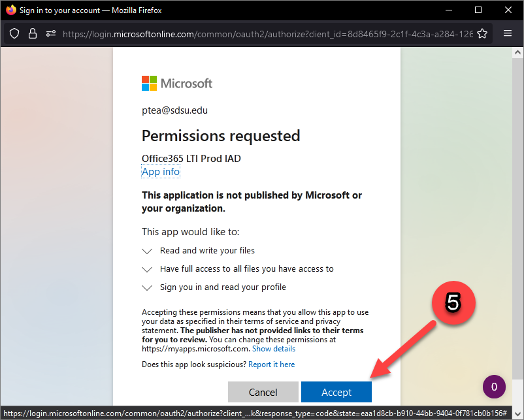Click the scrollbar down arrow
Screen dimensions: 524x420
pyautogui.click(x=518, y=413)
